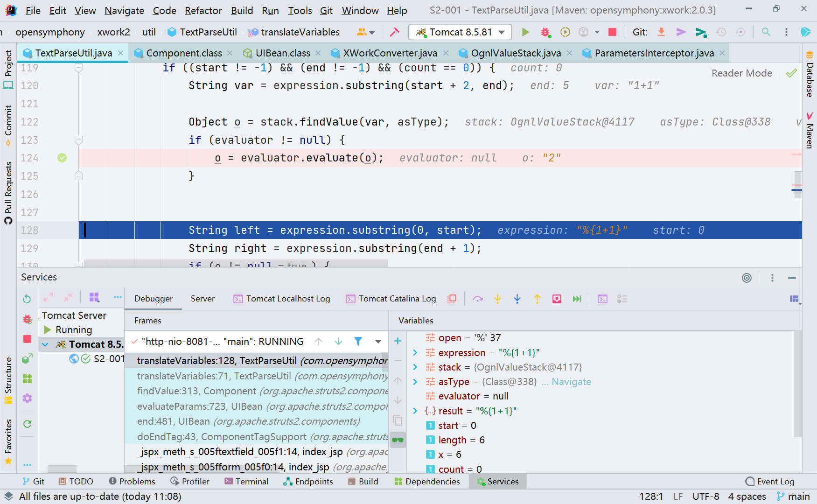Click the green Run button in toolbar

(x=525, y=32)
